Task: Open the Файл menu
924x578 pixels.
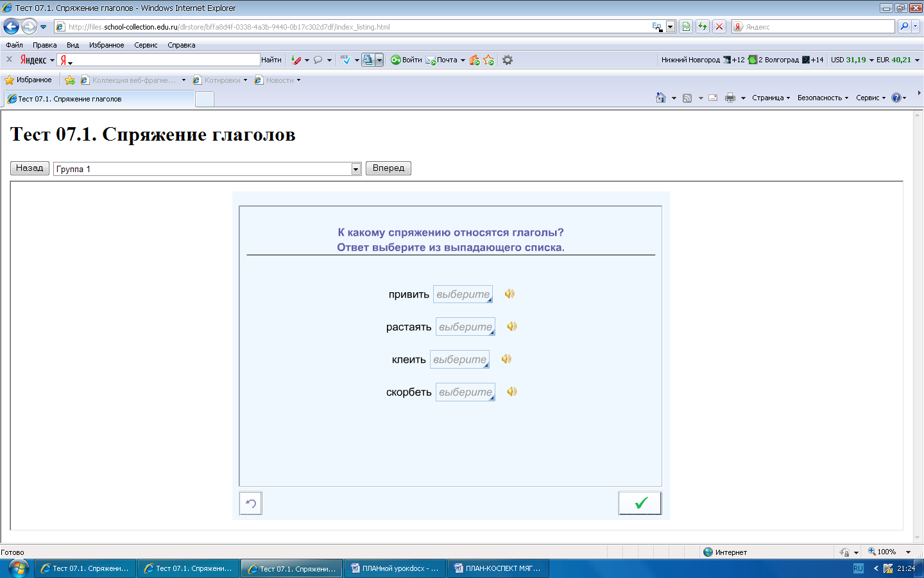Action: (x=14, y=45)
